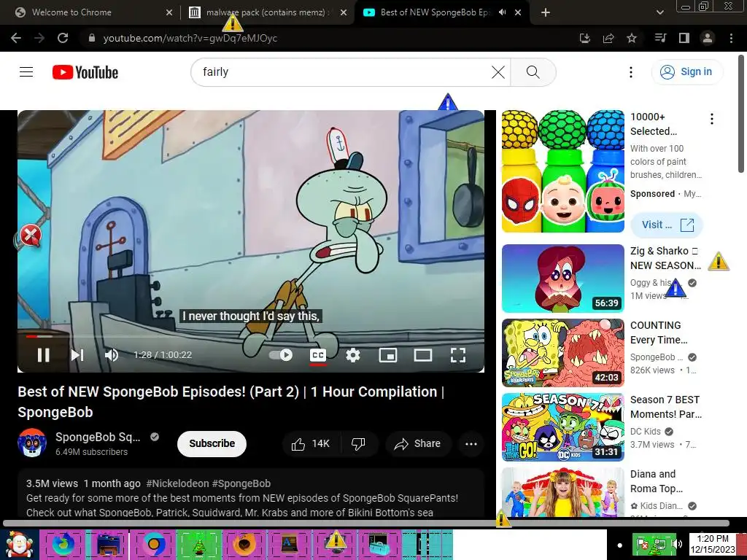Open more actions menu beside Share
Viewport: 747px width, 560px height.
(471, 444)
